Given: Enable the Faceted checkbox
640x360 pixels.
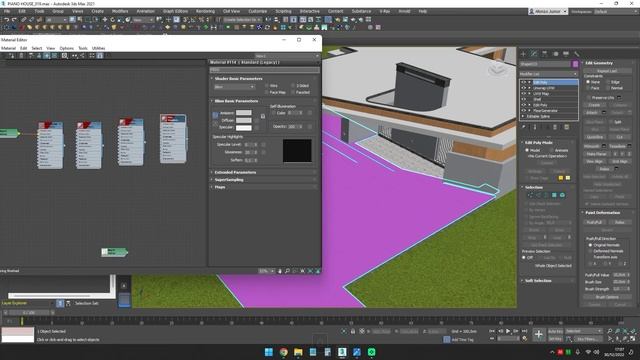Looking at the screenshot, I should point(293,92).
